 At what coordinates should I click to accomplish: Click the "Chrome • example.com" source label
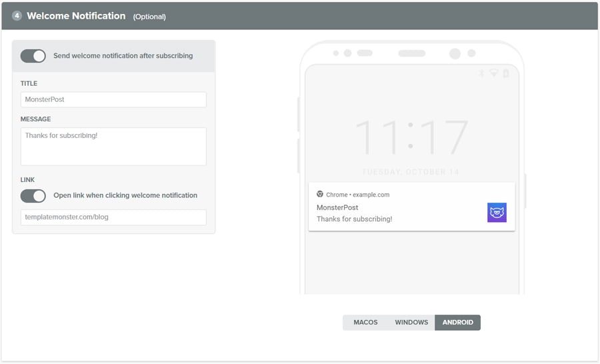click(x=357, y=195)
